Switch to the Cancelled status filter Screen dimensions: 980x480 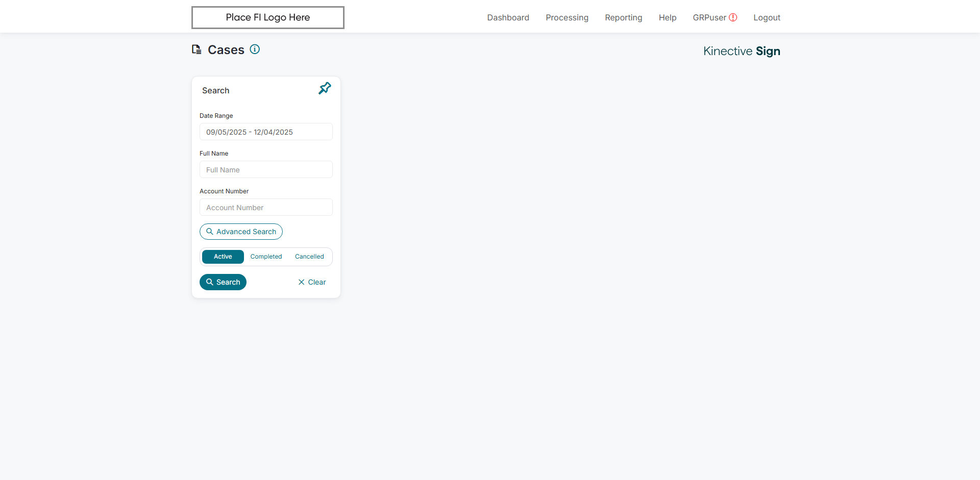[309, 257]
